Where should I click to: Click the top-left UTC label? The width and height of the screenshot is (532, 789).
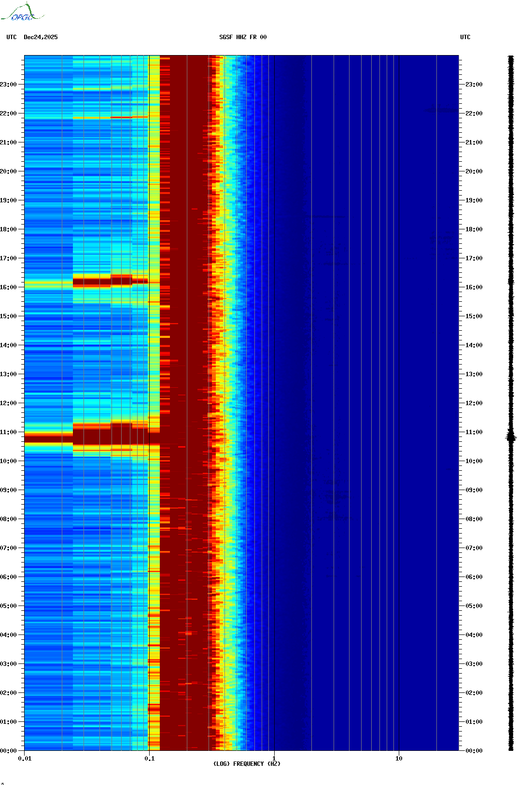[12, 37]
